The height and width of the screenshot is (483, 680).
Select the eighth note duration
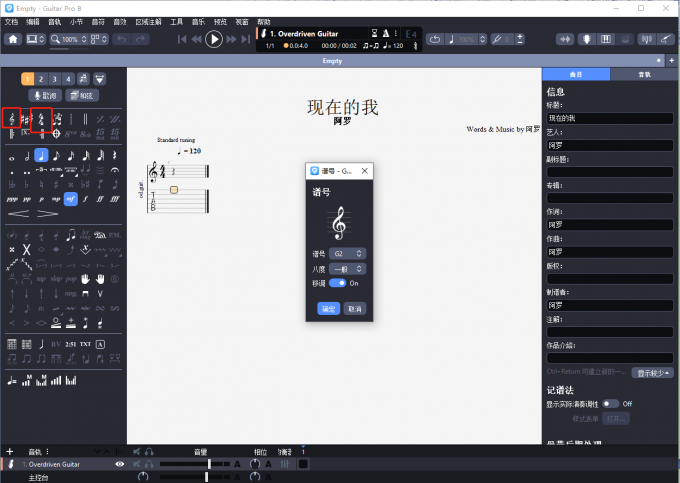pyautogui.click(x=56, y=156)
